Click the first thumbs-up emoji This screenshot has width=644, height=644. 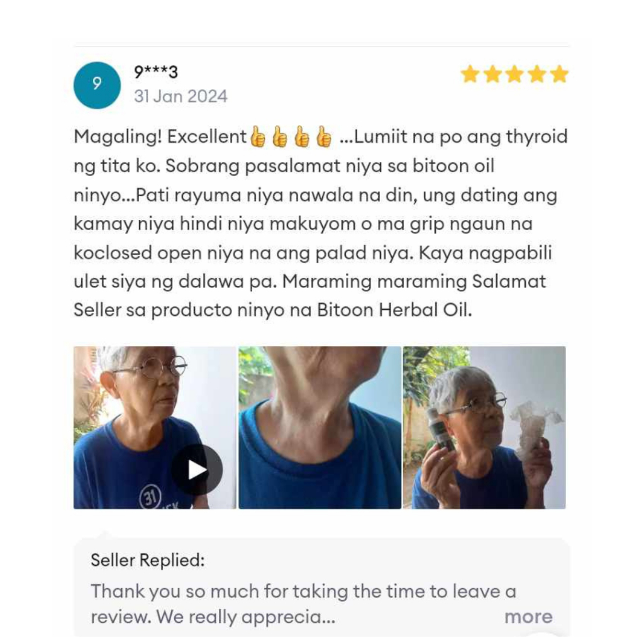pos(258,137)
